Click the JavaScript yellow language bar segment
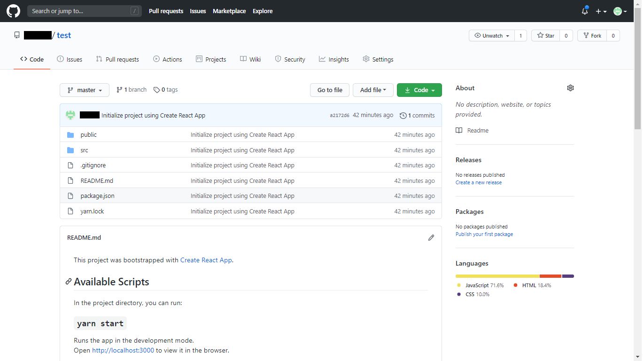This screenshot has height=361, width=644. [x=497, y=276]
